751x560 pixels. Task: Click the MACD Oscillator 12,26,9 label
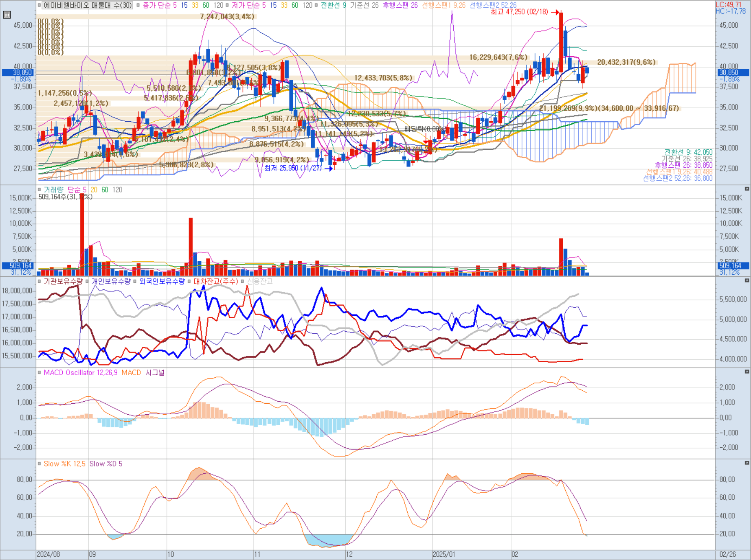[x=81, y=372]
